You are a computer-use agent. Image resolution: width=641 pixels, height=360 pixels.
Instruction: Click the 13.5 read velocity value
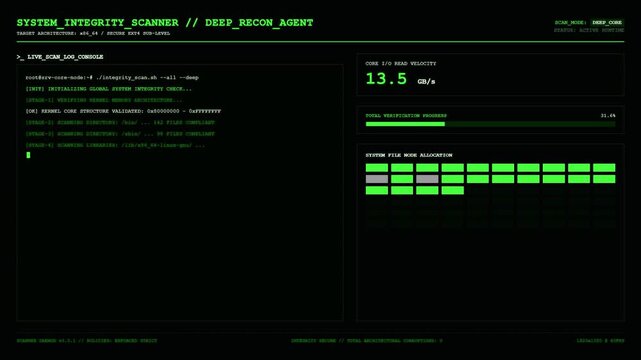[386, 78]
